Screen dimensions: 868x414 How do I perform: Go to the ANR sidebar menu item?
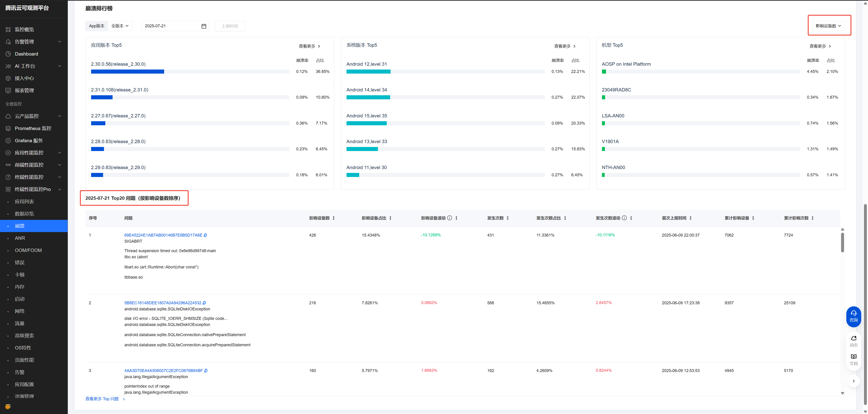tap(20, 238)
